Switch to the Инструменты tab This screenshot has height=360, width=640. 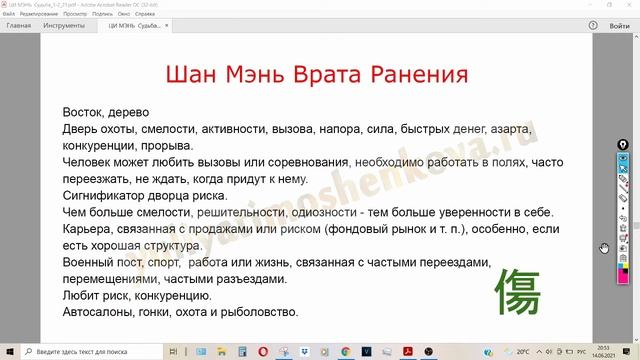pos(64,25)
